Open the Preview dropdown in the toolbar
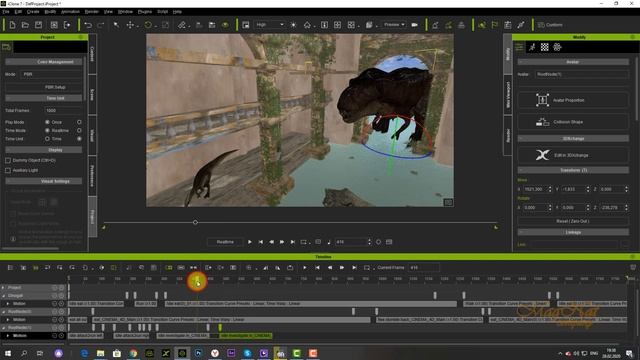 tap(394, 25)
